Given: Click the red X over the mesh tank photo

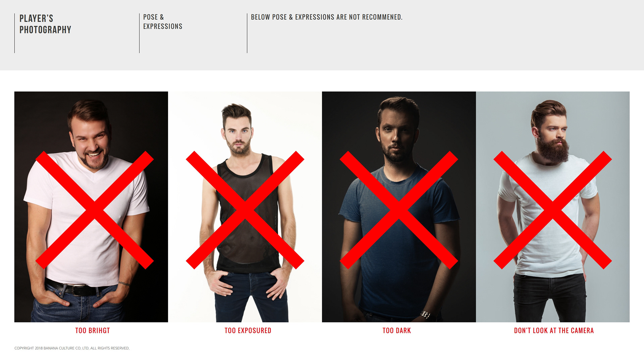Looking at the screenshot, I should 245,210.
